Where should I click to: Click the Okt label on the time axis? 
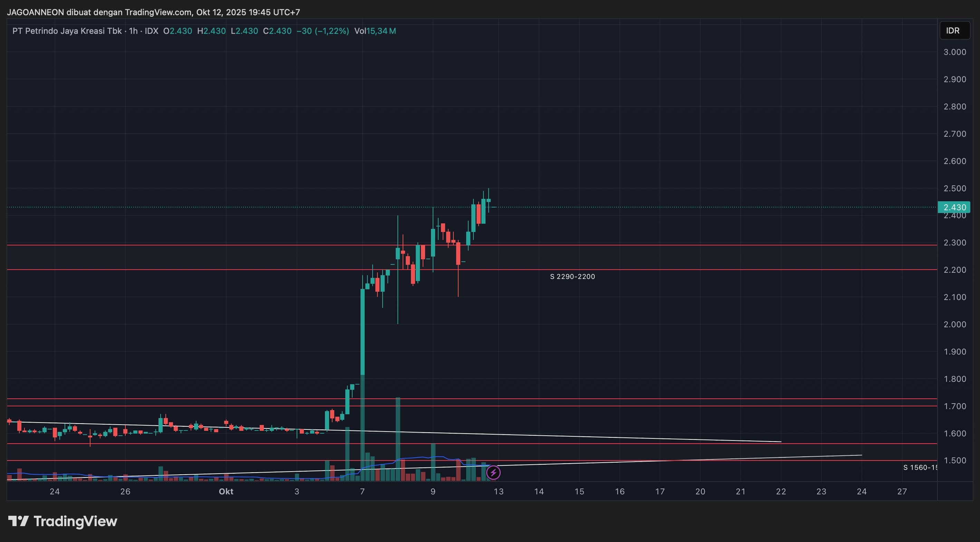point(226,491)
